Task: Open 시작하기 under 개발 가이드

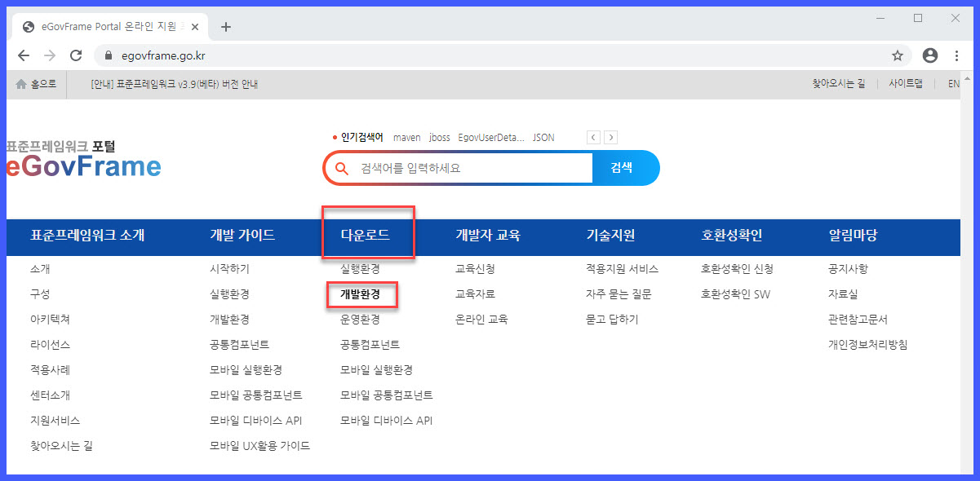Action: [229, 268]
